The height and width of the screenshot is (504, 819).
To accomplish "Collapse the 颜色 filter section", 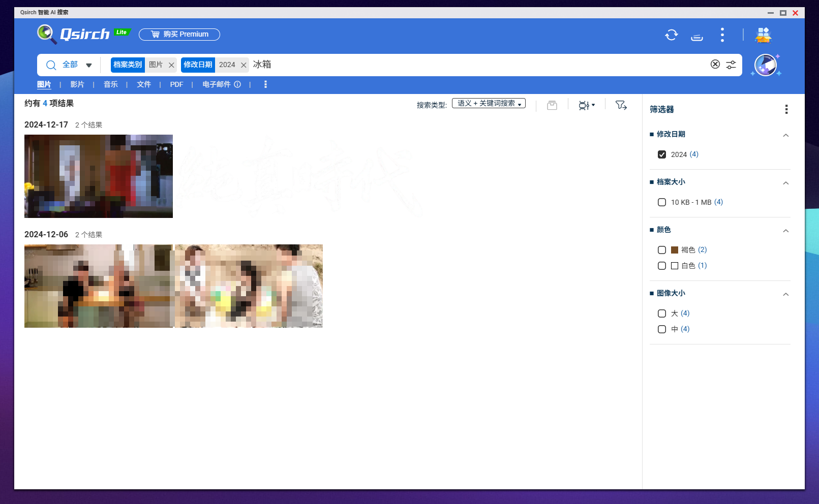I will coord(785,231).
